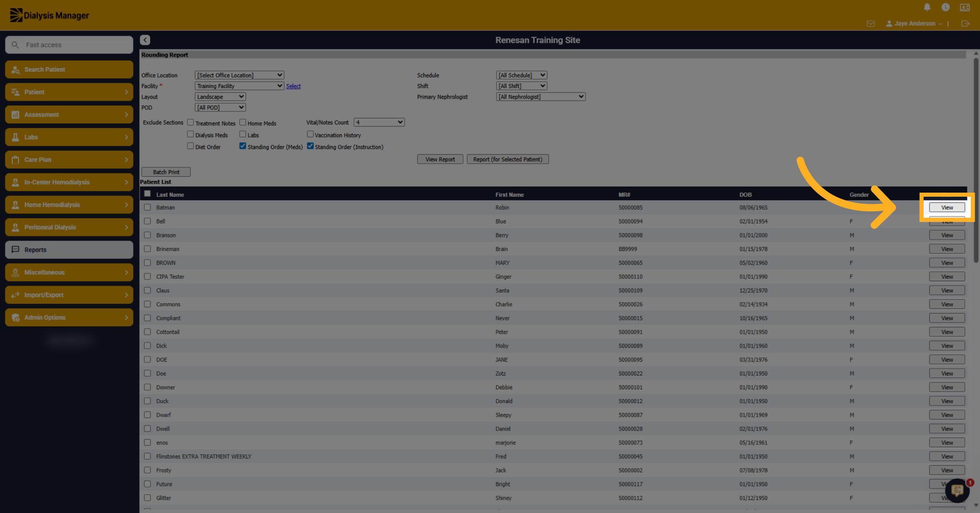Enable the Treatment Notes exclude checkbox
The height and width of the screenshot is (513, 980).
click(x=190, y=122)
